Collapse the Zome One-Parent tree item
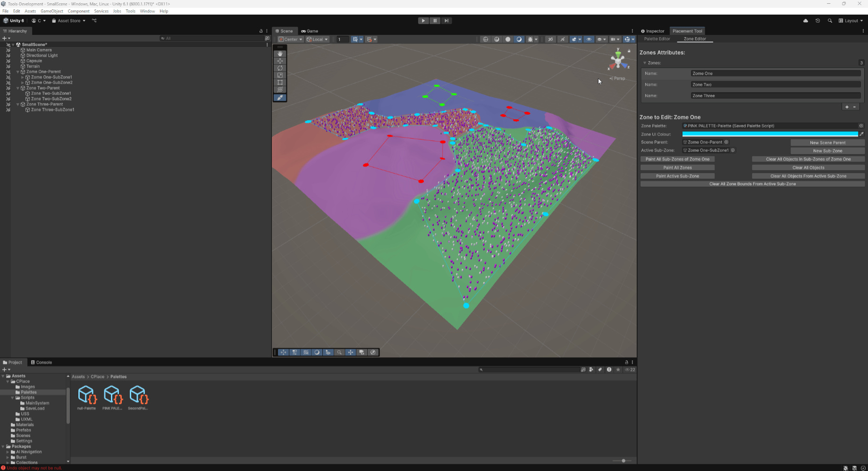Screen dimensions: 868x471 point(18,72)
